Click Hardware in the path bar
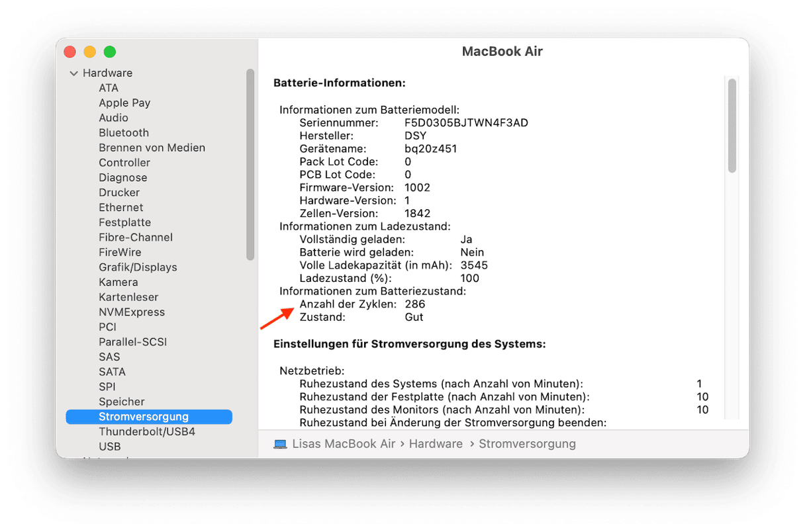 [x=436, y=444]
